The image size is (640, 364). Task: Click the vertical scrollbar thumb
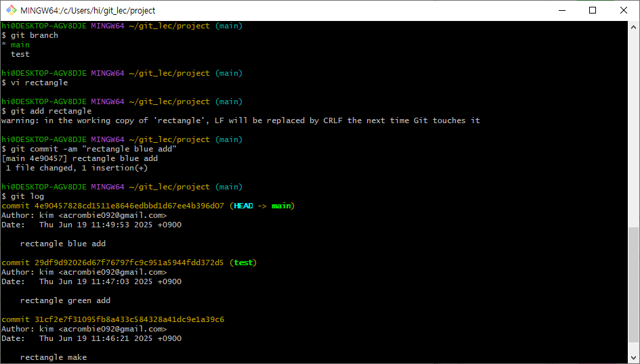(x=633, y=285)
